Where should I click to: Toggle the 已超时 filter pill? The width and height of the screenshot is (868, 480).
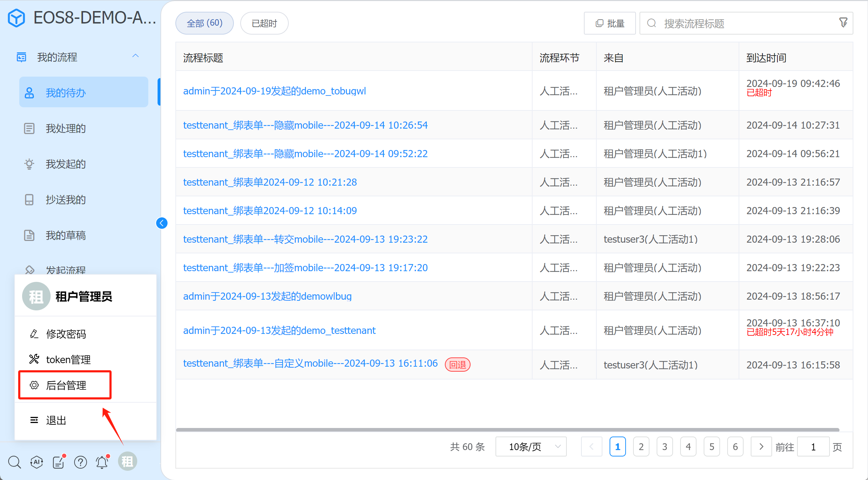264,24
